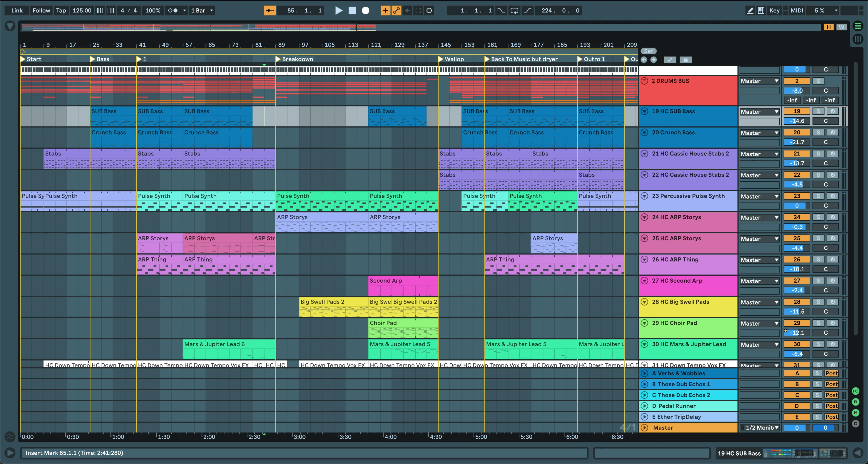Click the bottom-left Info View toggle

(x=10, y=453)
